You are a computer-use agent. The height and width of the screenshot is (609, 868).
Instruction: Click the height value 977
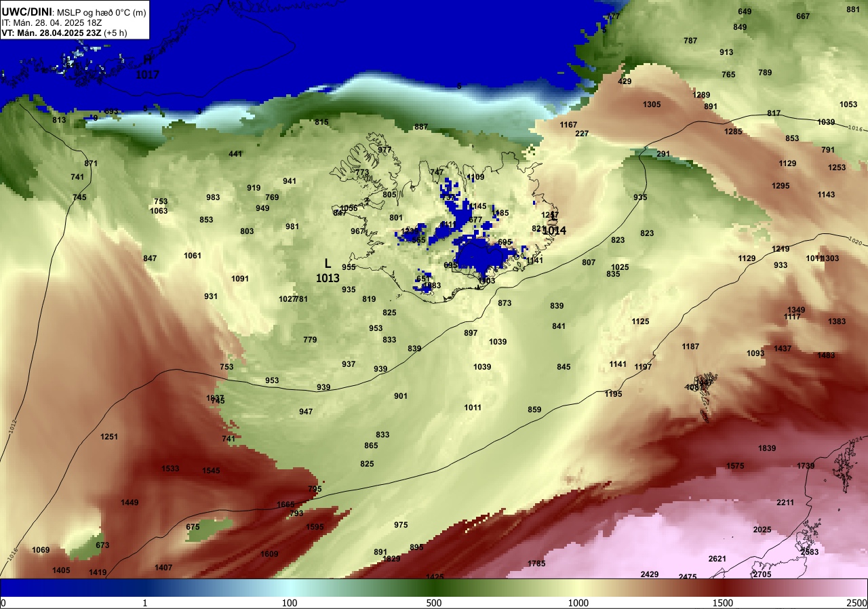pyautogui.click(x=384, y=150)
